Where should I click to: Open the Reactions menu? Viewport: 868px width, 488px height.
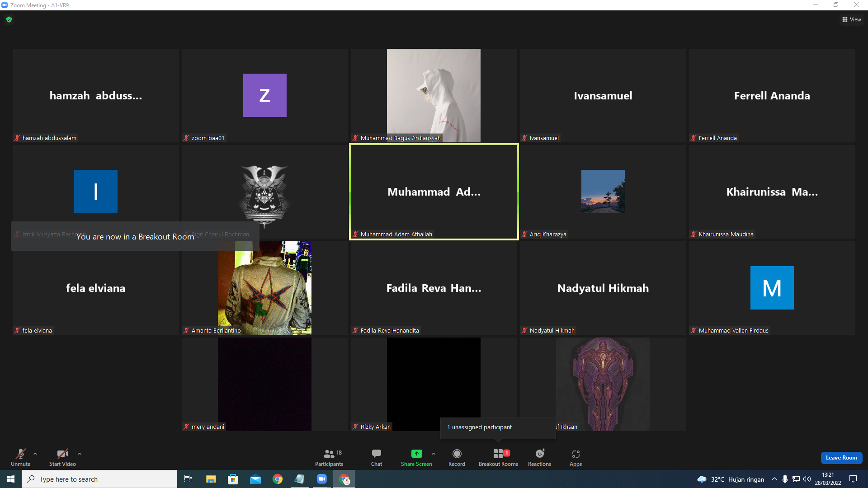[539, 457]
